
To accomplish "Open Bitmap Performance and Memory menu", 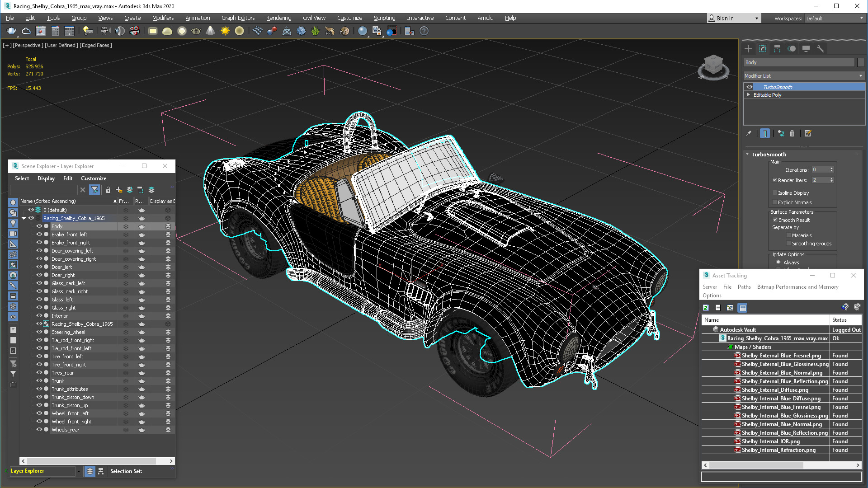I will 797,287.
